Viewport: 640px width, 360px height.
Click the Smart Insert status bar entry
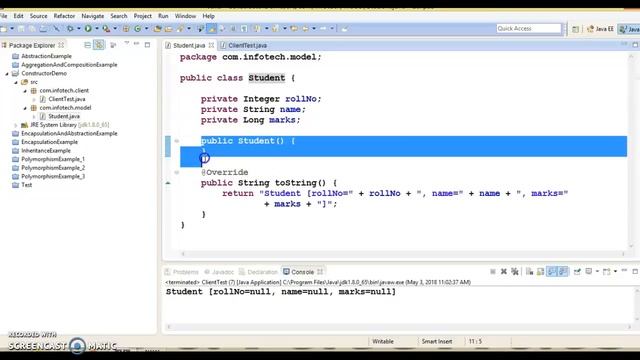pyautogui.click(x=437, y=341)
